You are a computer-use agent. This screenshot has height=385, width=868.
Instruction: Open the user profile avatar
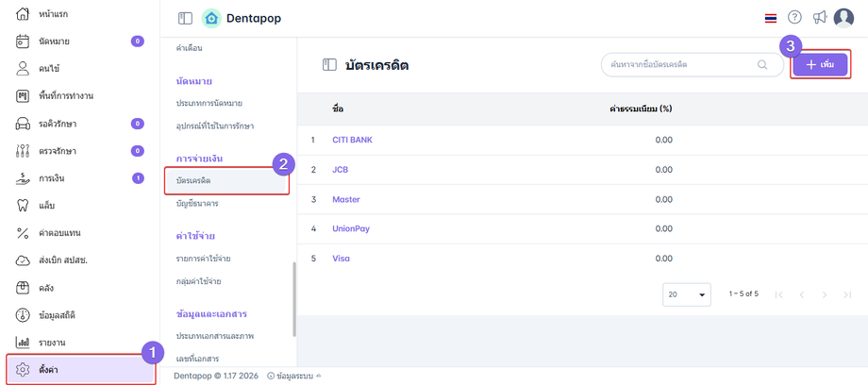843,18
